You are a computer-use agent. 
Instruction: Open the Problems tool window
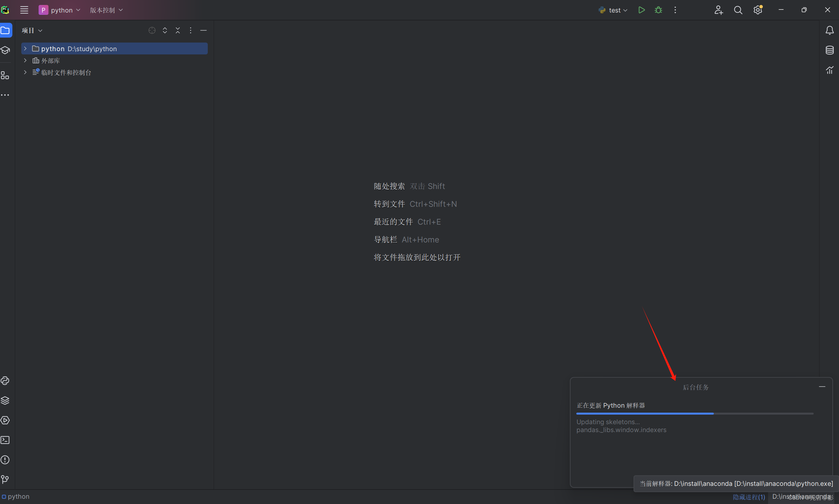click(x=5, y=460)
